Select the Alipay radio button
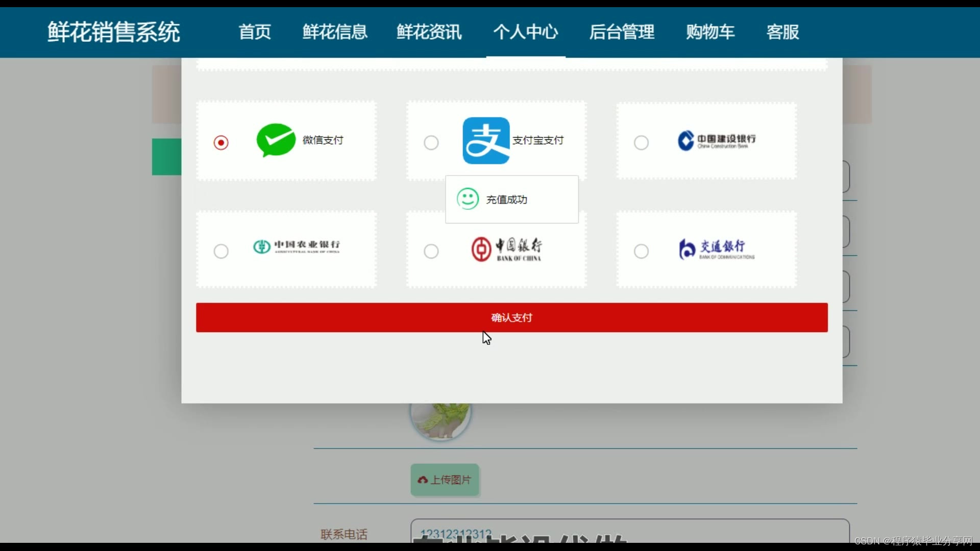Image resolution: width=980 pixels, height=551 pixels. [431, 142]
